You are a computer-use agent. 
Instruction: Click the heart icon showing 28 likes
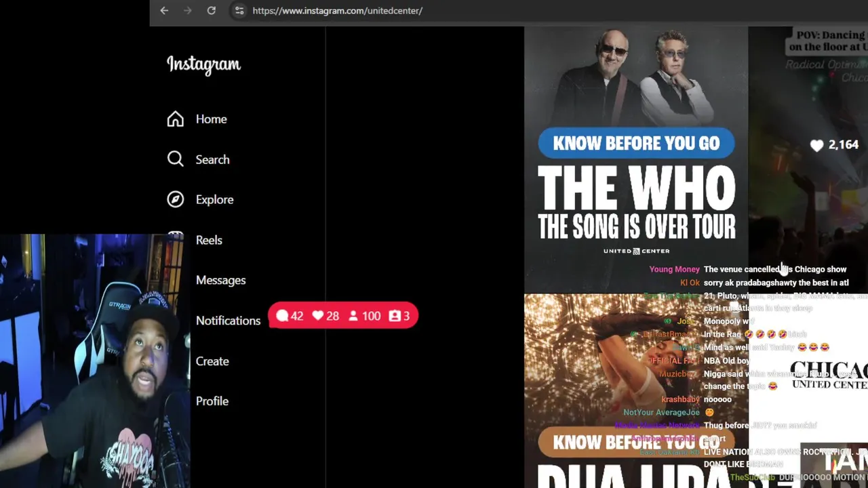click(317, 316)
